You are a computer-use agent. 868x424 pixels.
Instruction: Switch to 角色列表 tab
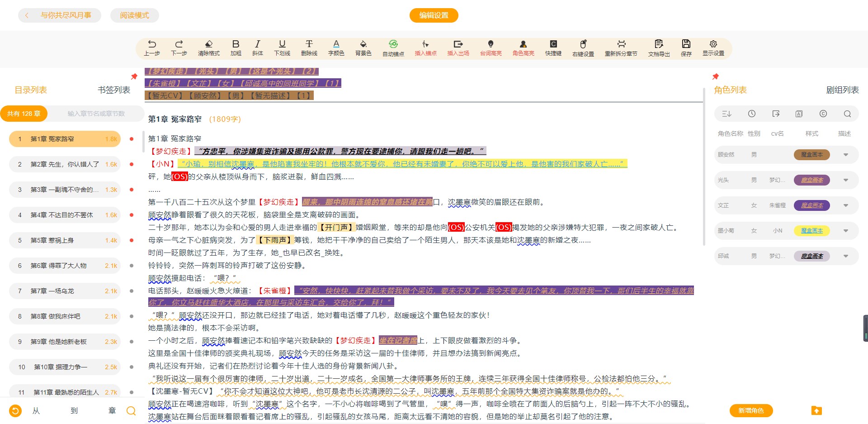(x=730, y=90)
